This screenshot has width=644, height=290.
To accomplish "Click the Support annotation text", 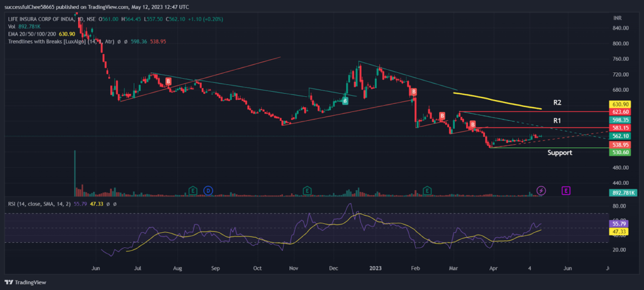I will 560,153.
